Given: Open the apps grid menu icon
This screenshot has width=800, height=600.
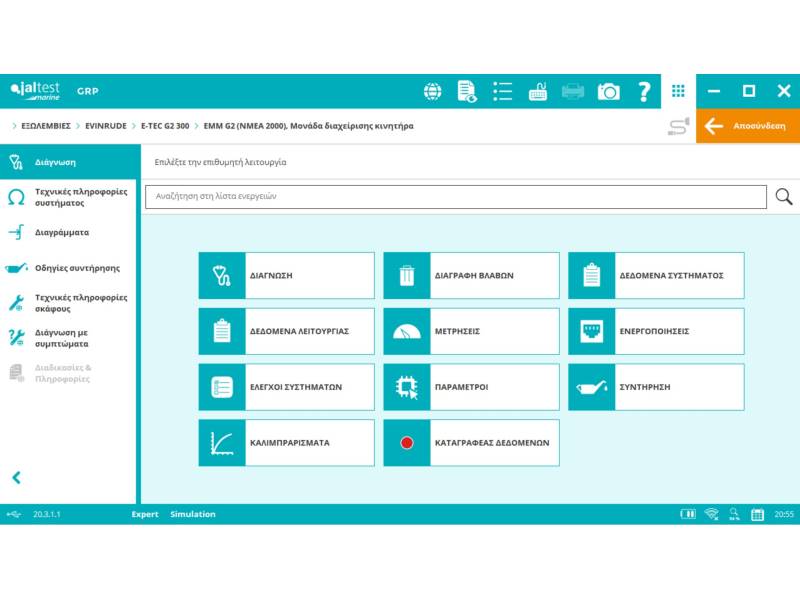Looking at the screenshot, I should click(x=678, y=91).
